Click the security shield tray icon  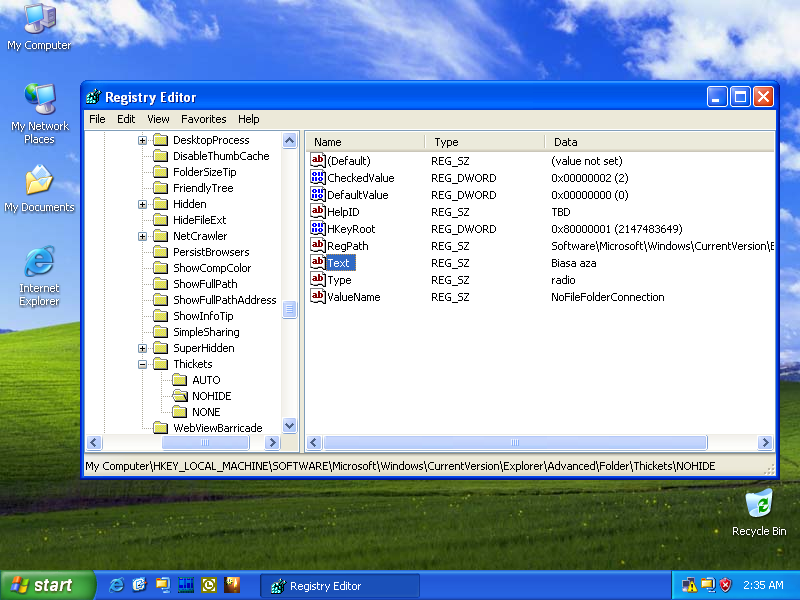(x=725, y=585)
